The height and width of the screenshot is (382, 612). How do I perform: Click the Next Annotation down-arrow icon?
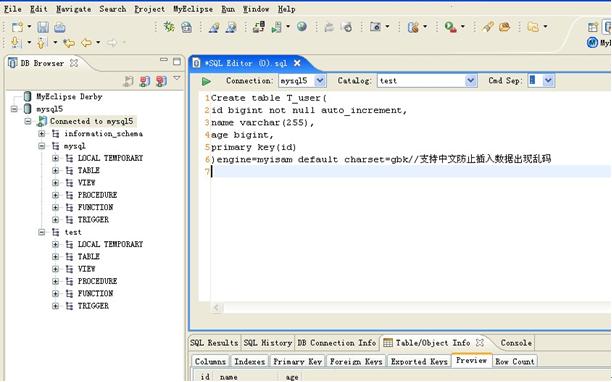15,42
